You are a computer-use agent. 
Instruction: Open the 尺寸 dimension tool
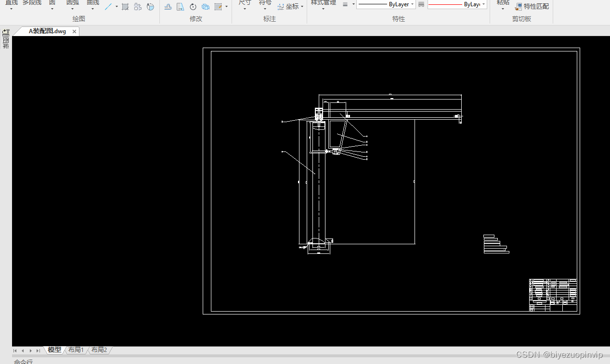[x=245, y=3]
